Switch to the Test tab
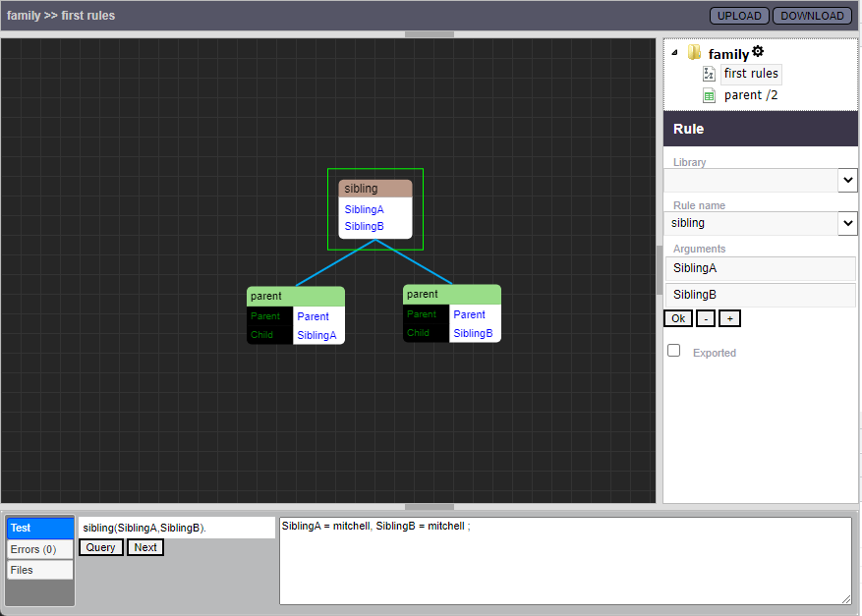 pyautogui.click(x=39, y=529)
